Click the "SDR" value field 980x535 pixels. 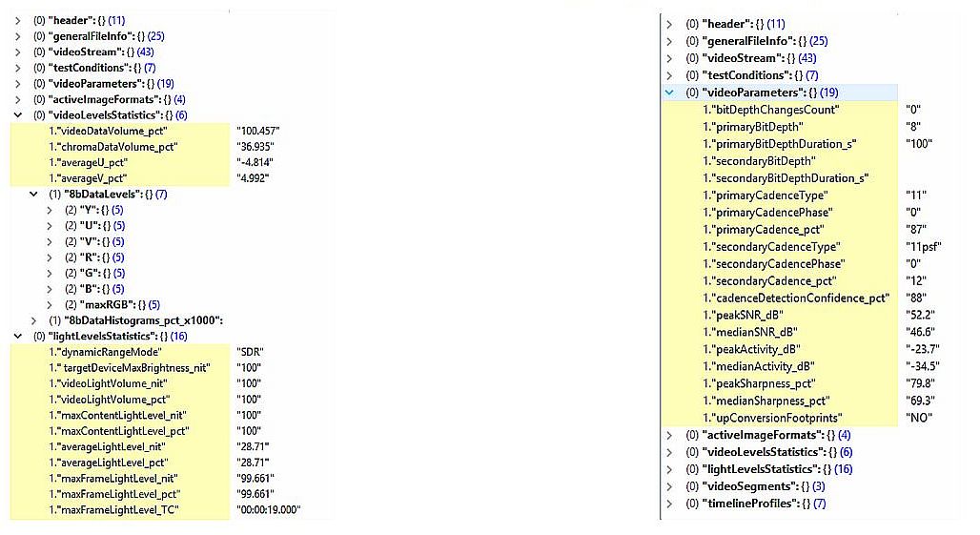[x=250, y=352]
